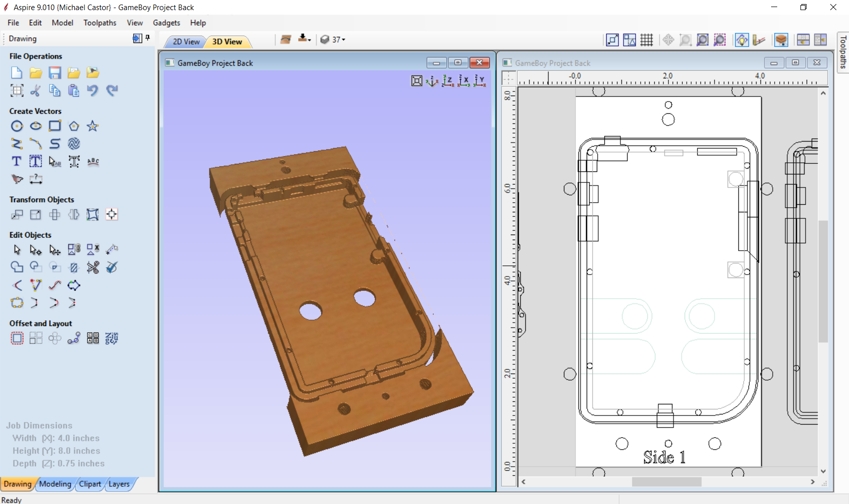Click the isometric view button in 3D view

pos(432,81)
